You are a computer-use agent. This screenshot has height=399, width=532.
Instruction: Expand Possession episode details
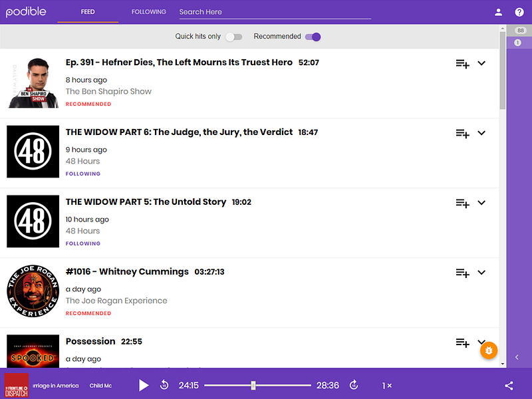tap(481, 341)
